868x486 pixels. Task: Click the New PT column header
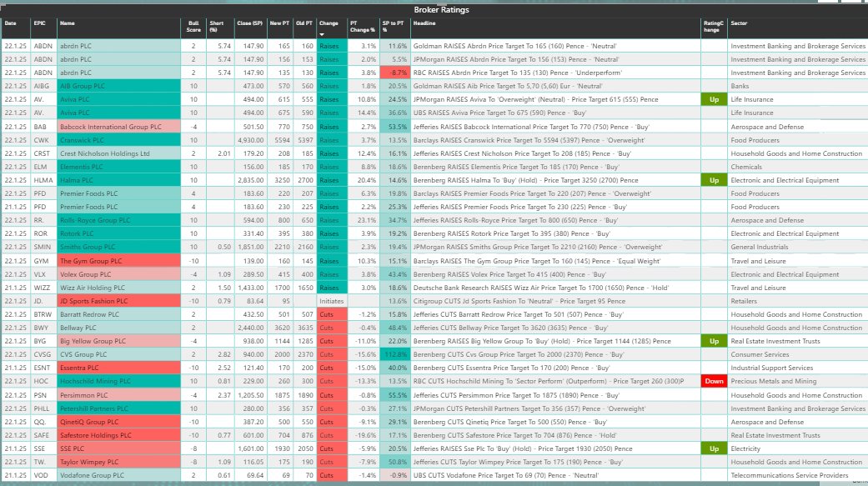coord(279,23)
